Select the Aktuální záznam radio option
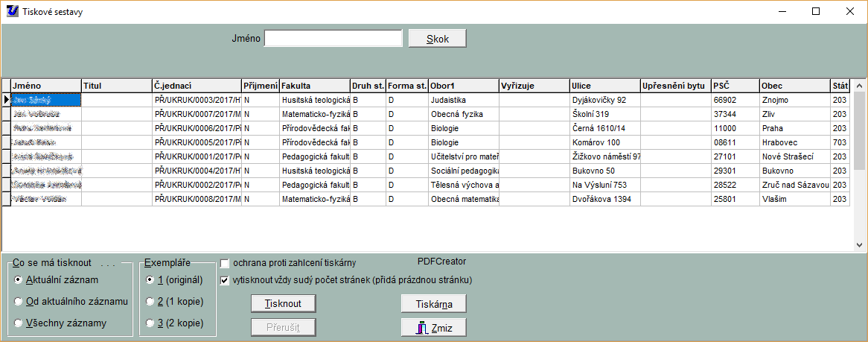The width and height of the screenshot is (868, 342). pyautogui.click(x=19, y=279)
